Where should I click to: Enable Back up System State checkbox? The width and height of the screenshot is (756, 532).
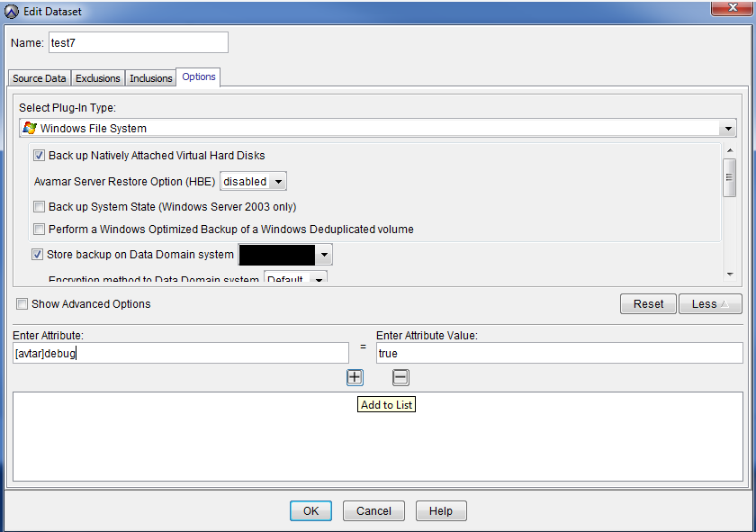coord(39,207)
